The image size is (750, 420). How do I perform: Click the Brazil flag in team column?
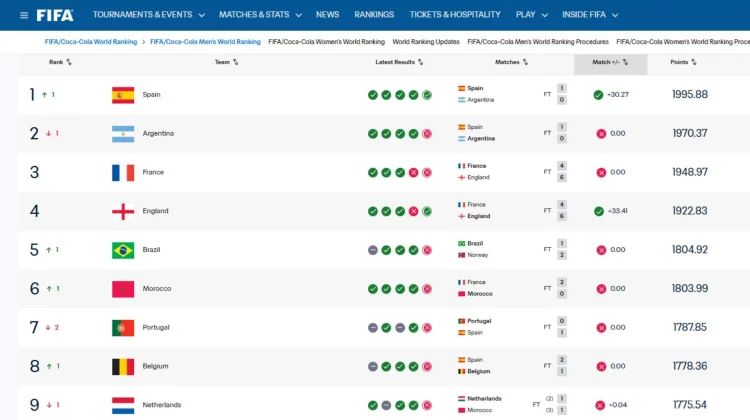coord(123,250)
